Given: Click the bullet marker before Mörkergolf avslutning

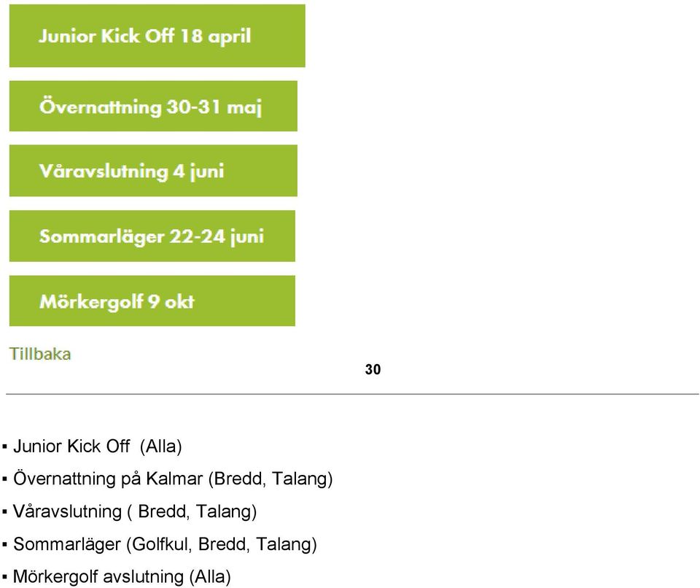Looking at the screenshot, I should 4,577.
